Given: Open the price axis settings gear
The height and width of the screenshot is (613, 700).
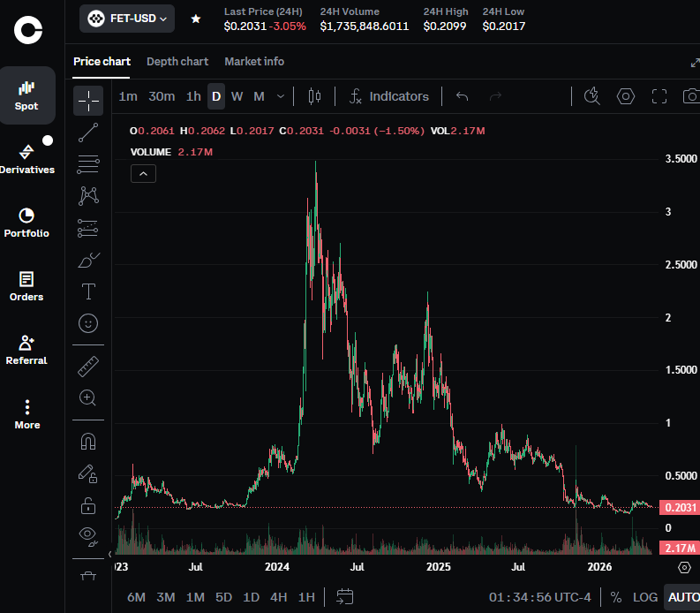Looking at the screenshot, I should point(684,567).
